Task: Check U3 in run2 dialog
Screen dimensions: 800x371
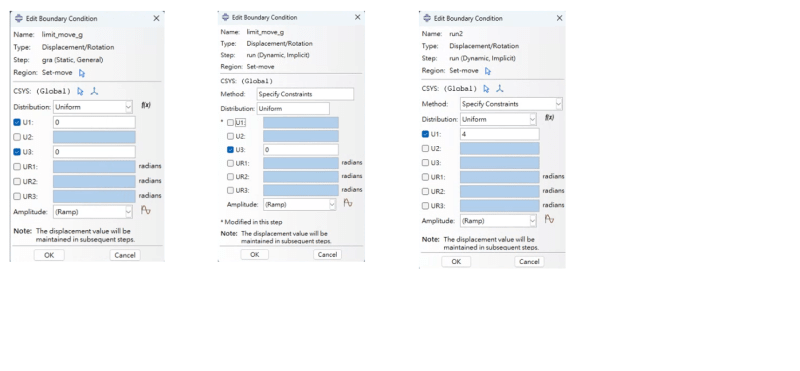Action: pyautogui.click(x=426, y=163)
